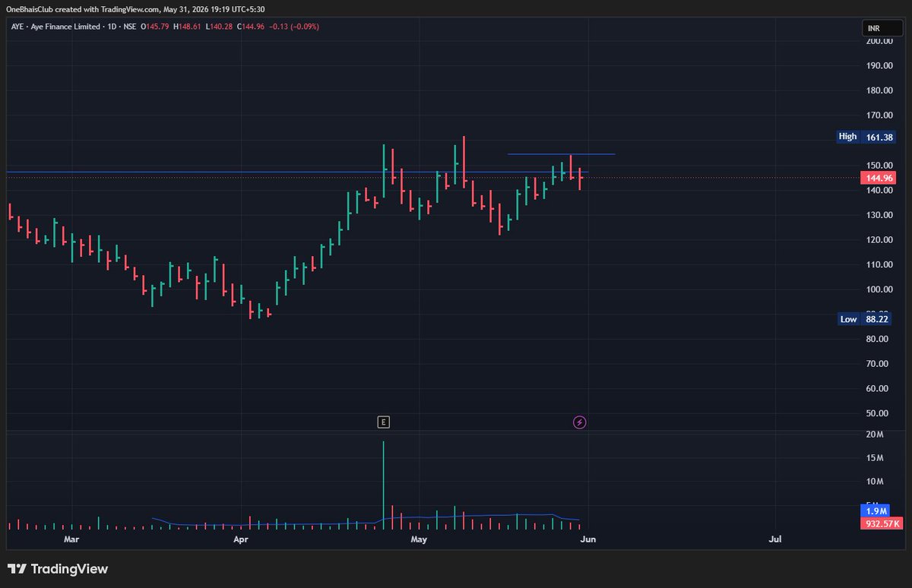Click the Mar label on time axis
The image size is (912, 588).
71,539
